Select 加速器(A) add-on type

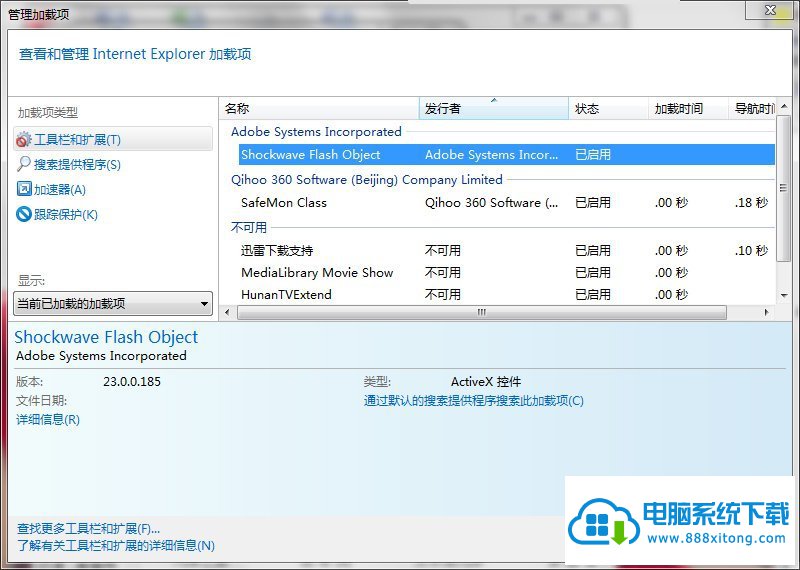coord(60,189)
